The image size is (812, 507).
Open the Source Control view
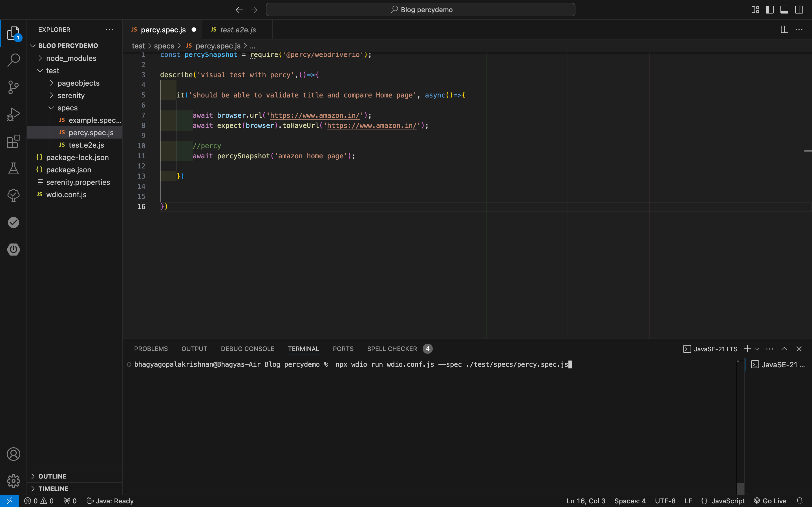[x=14, y=87]
